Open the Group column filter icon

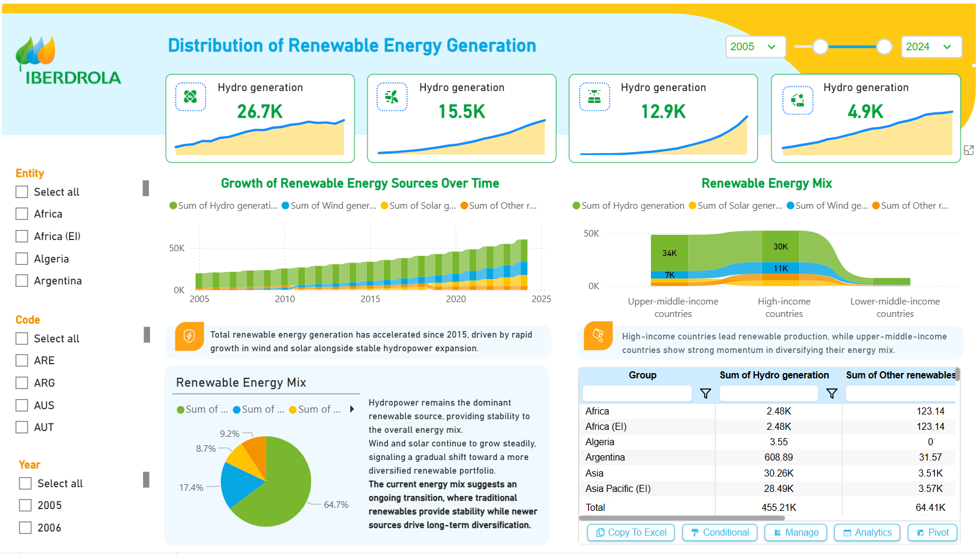click(705, 394)
